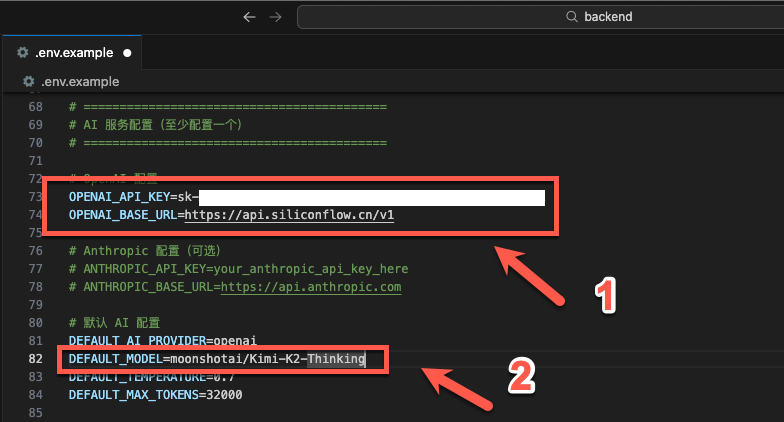Click the backend search box
784x422 pixels.
click(x=540, y=17)
